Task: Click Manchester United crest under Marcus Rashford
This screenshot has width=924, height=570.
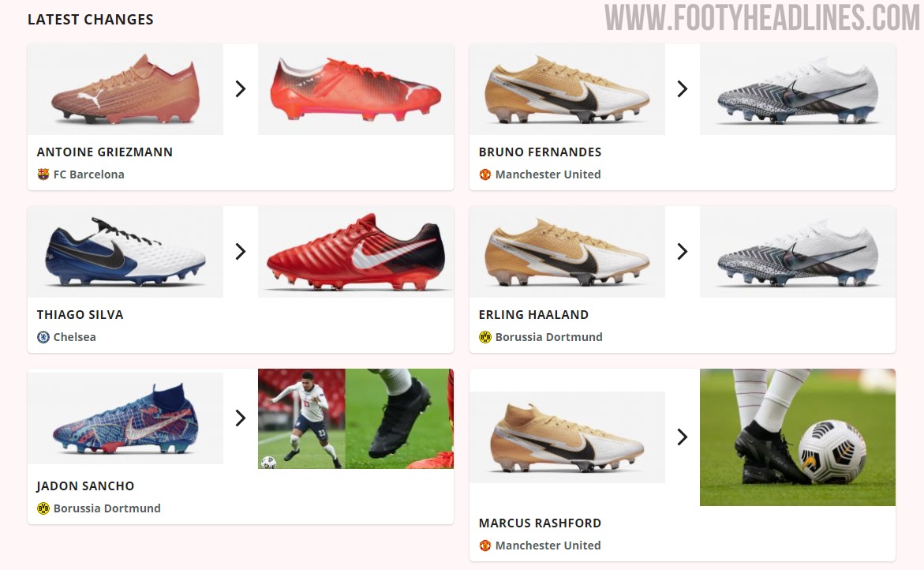Action: 485,546
